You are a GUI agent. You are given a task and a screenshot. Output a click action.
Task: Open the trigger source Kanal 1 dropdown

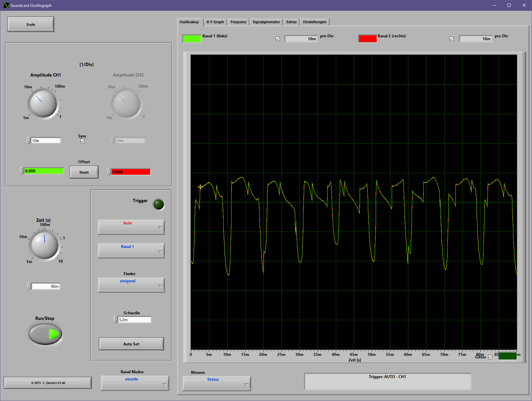click(131, 251)
